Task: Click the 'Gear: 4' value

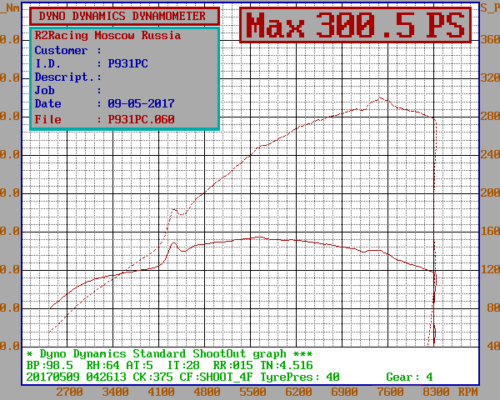Action: pos(409,377)
